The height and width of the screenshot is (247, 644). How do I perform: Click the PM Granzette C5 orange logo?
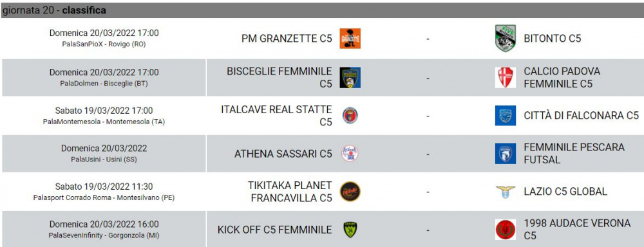pyautogui.click(x=350, y=39)
